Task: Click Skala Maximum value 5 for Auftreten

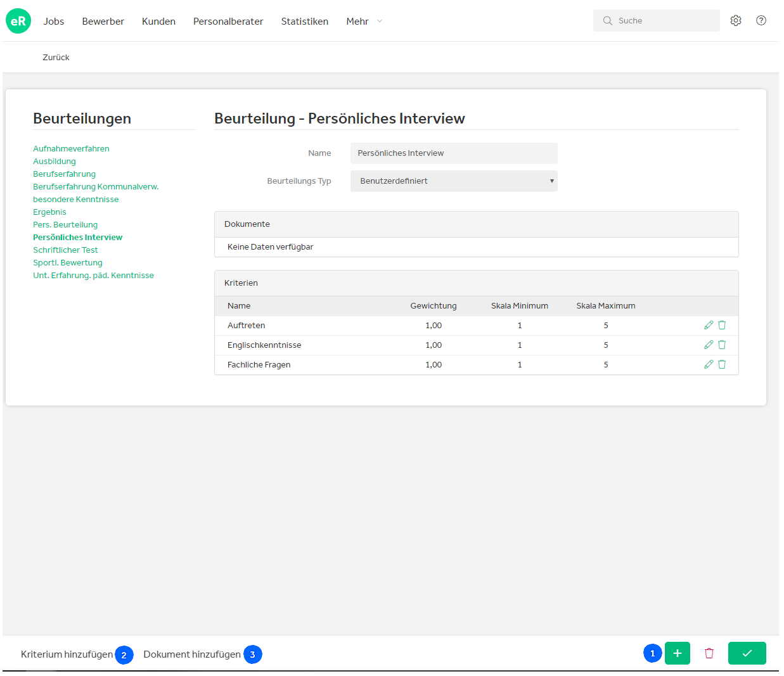Action: click(x=606, y=326)
